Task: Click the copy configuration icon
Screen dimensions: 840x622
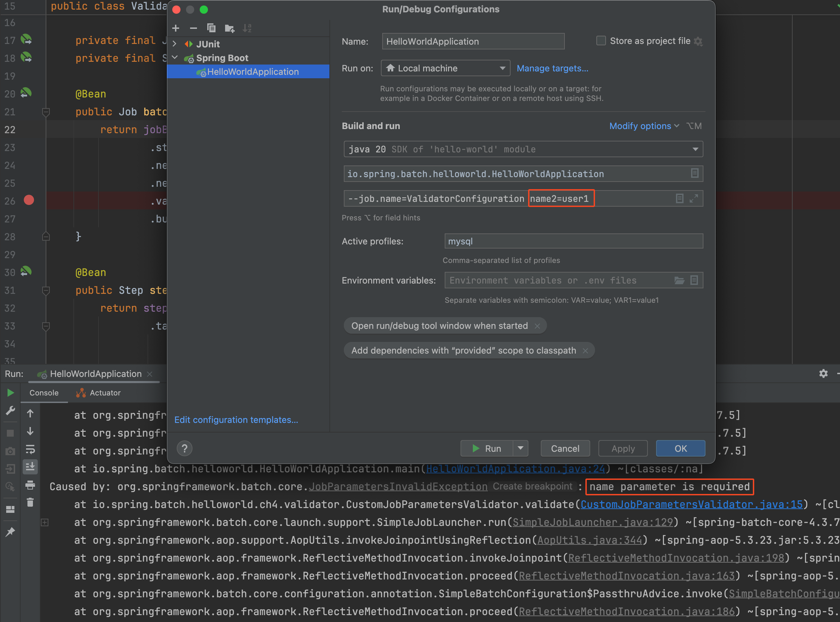Action: [x=211, y=28]
